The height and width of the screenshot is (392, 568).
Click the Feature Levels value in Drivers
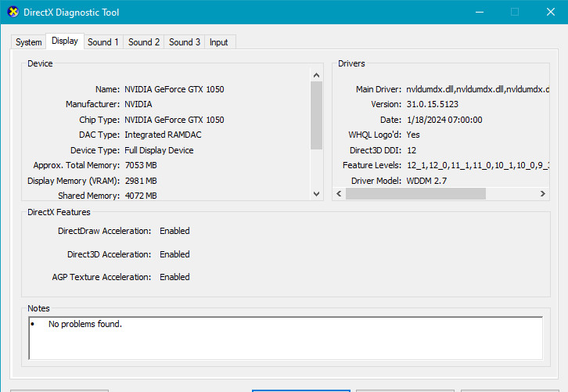click(x=477, y=166)
